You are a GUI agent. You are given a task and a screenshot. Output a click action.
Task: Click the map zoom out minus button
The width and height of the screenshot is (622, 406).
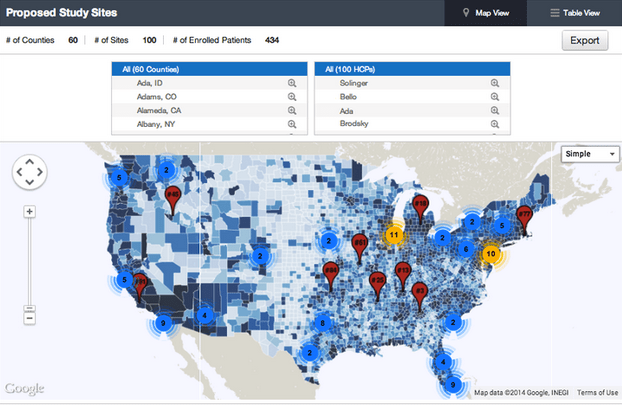tap(30, 318)
